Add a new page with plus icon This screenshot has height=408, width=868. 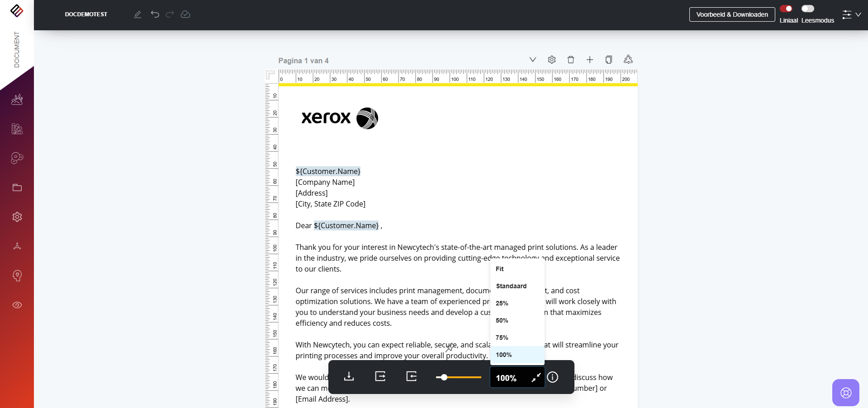[589, 60]
